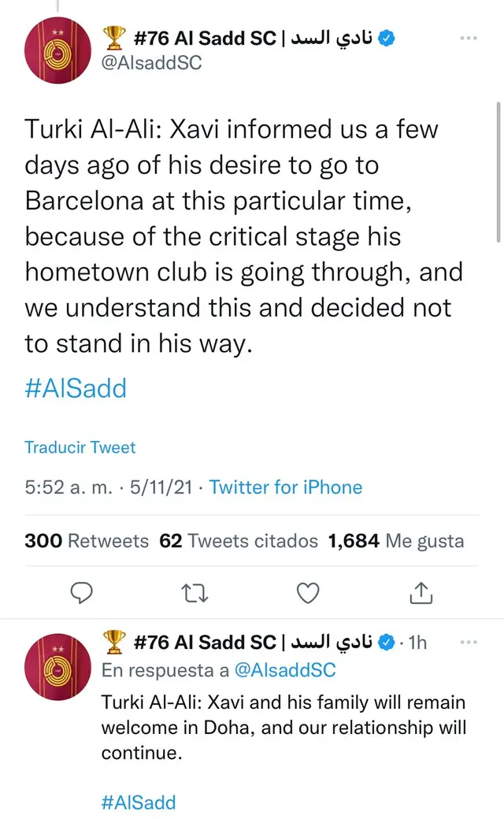The width and height of the screenshot is (504, 819).
Task: Open Twitter for iPhone source link
Action: pyautogui.click(x=285, y=487)
